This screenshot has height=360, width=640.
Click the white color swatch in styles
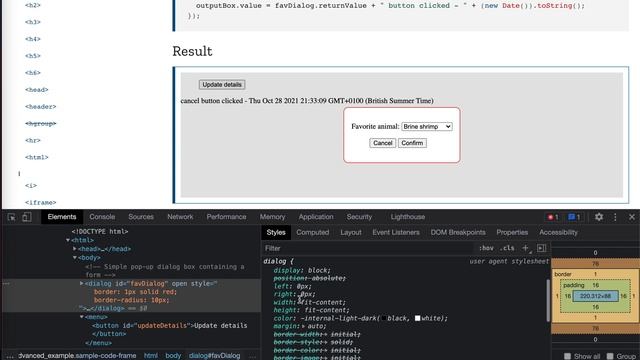pos(417,318)
